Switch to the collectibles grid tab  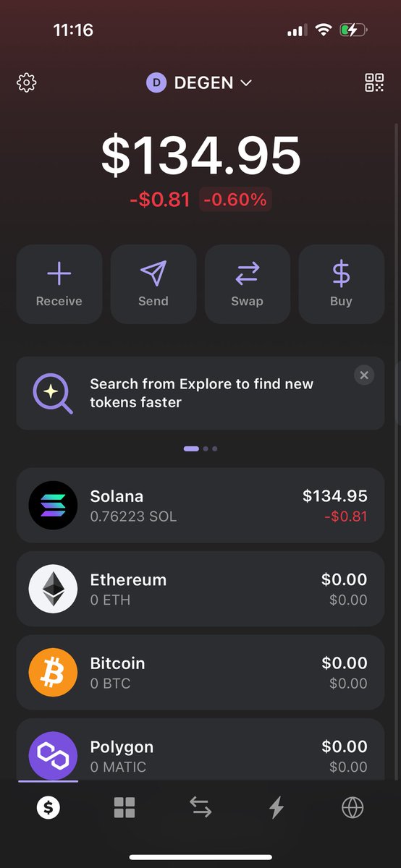(x=124, y=807)
